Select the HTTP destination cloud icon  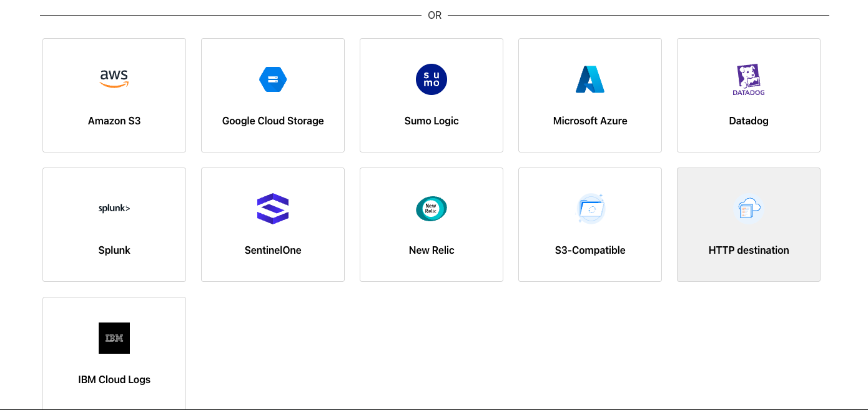click(749, 209)
